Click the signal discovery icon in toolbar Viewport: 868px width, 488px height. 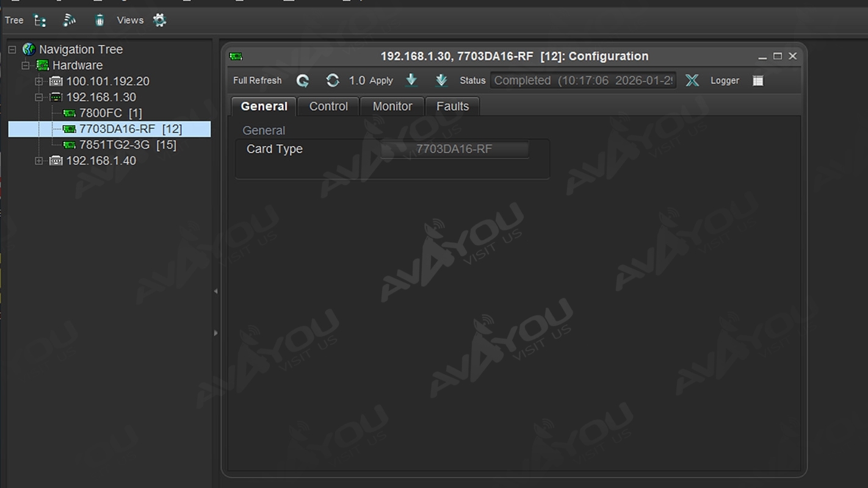pyautogui.click(x=70, y=21)
